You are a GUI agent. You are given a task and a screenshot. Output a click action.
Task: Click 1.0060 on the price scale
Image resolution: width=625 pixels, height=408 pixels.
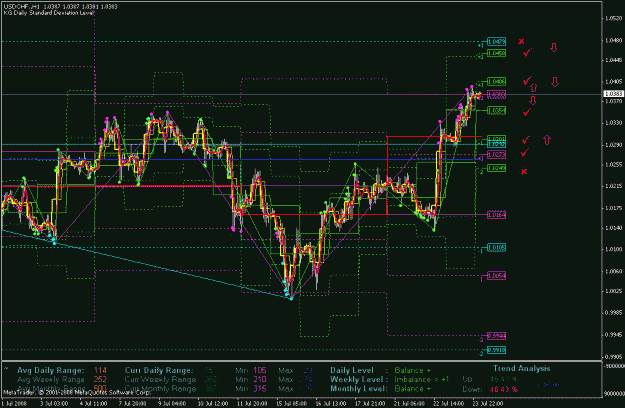(x=613, y=271)
